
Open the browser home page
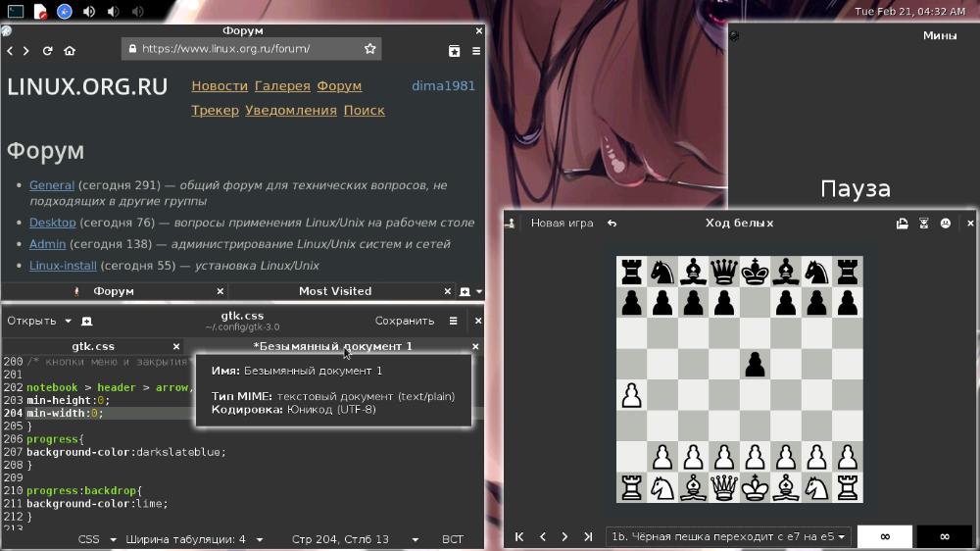(x=70, y=51)
